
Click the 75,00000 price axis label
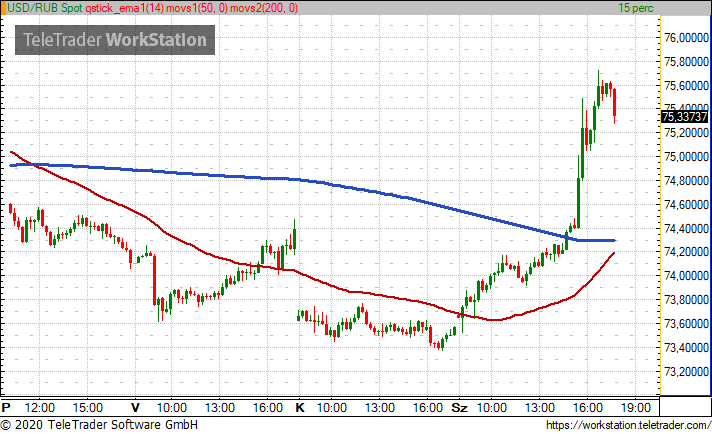tap(686, 157)
